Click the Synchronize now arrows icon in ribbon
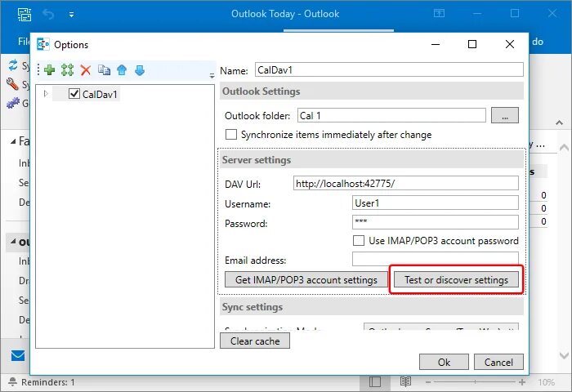Image resolution: width=572 pixels, height=392 pixels. point(13,65)
